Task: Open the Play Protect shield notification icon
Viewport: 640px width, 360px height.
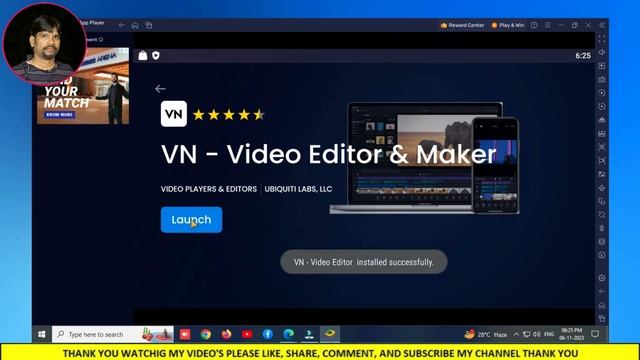Action: click(x=156, y=56)
